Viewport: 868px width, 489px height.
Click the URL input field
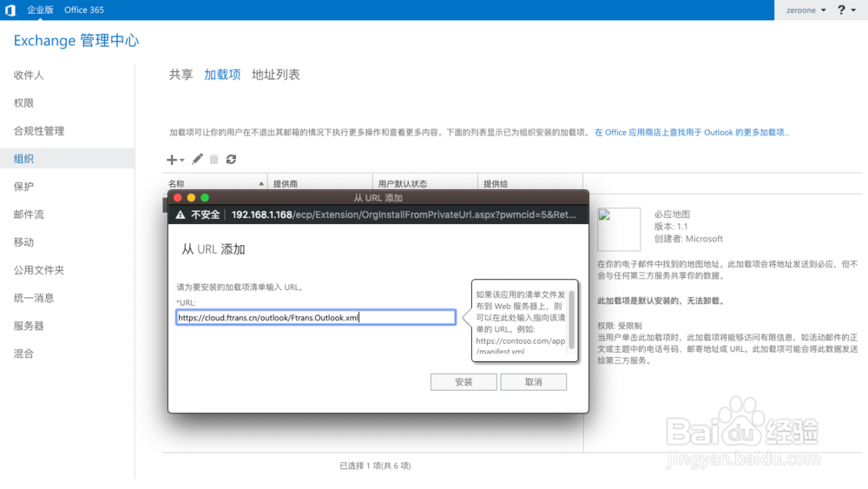coord(316,317)
